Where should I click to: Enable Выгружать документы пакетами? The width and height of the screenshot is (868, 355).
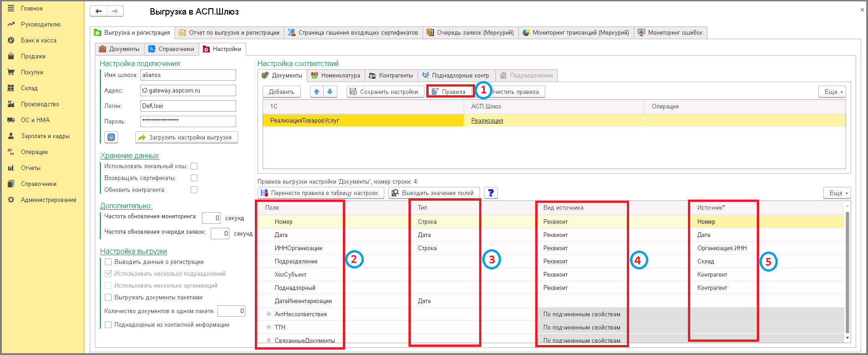tap(108, 298)
